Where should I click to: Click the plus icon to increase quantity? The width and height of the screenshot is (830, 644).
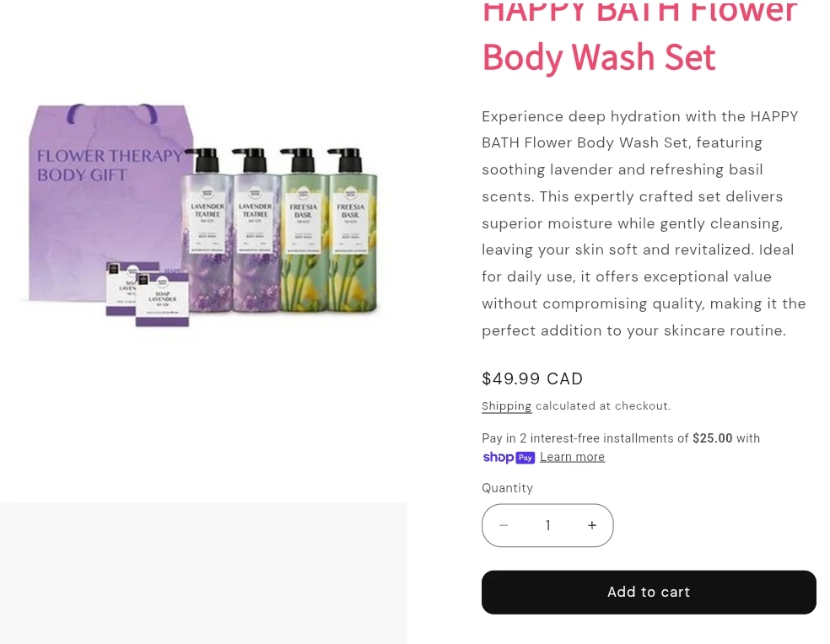[592, 525]
